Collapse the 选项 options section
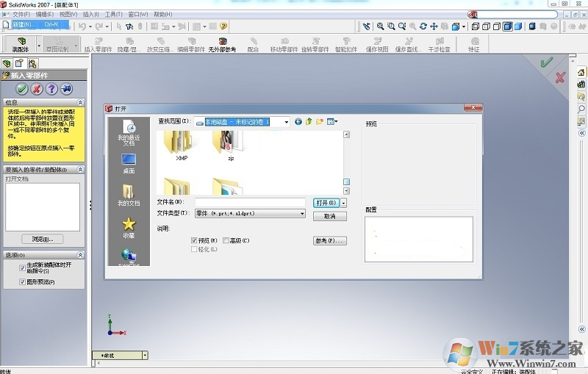 click(80, 255)
